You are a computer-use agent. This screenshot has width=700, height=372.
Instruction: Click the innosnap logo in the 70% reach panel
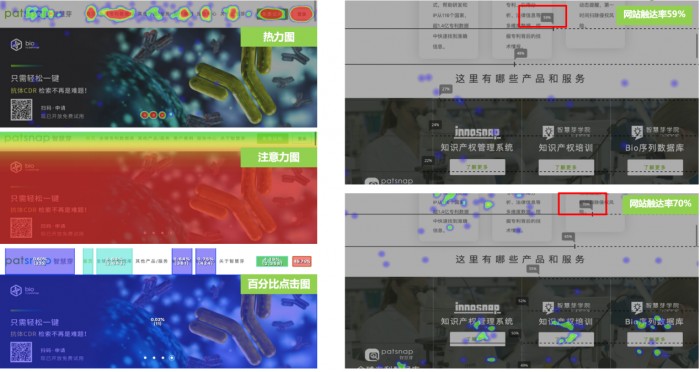(477, 307)
